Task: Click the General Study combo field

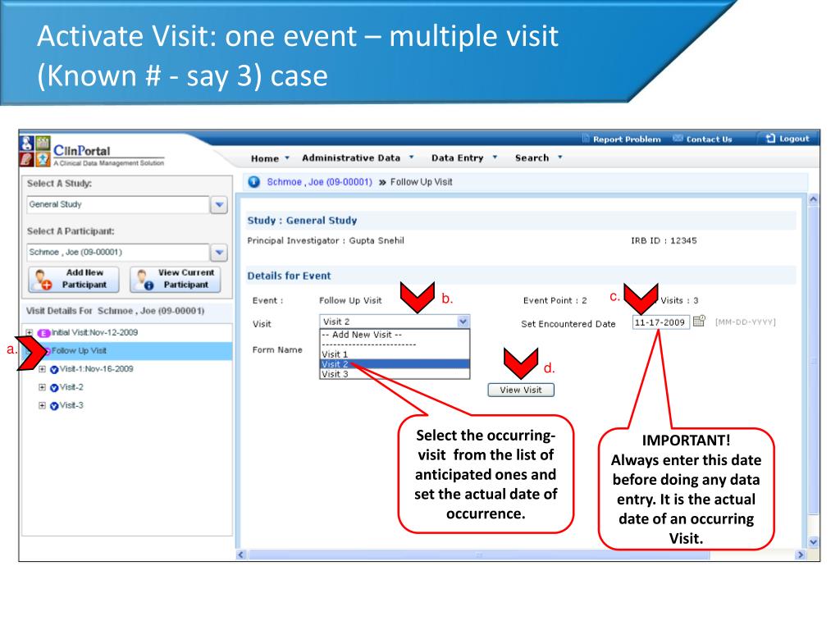Action: point(118,204)
